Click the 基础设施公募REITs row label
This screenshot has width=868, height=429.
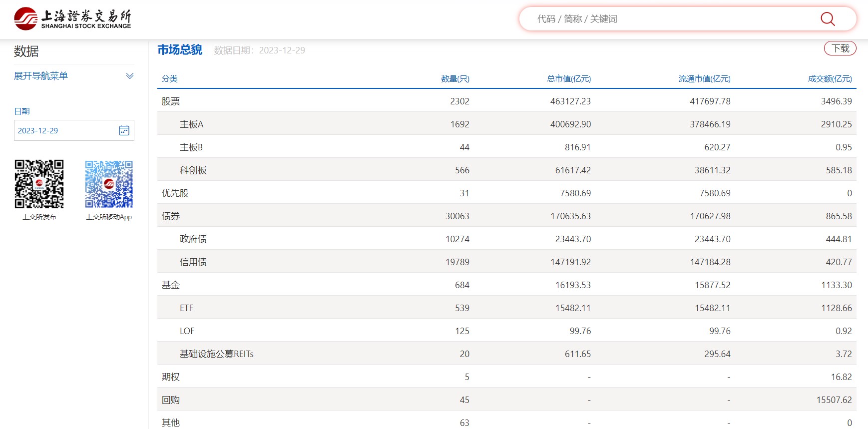(216, 354)
